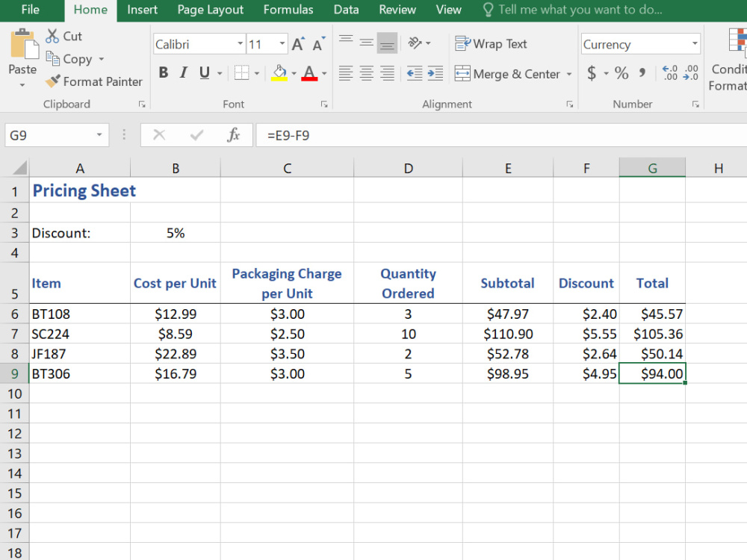
Task: Click the Cut scissors icon
Action: (52, 36)
